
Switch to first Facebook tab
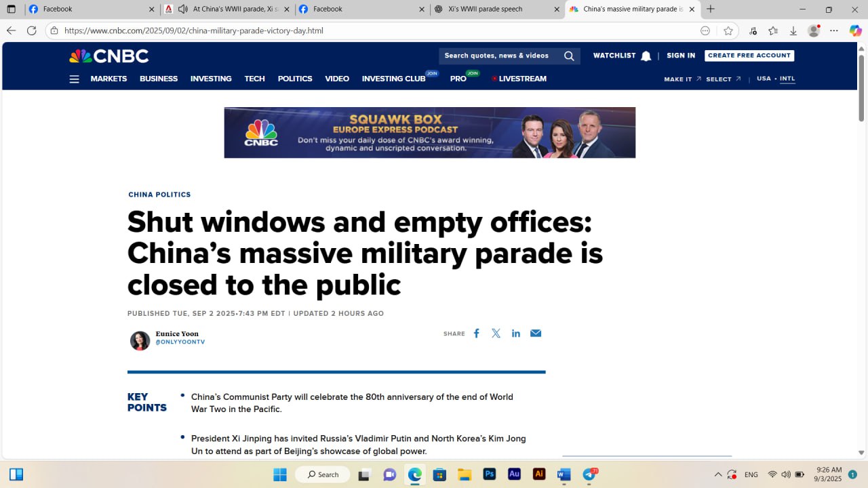click(91, 9)
